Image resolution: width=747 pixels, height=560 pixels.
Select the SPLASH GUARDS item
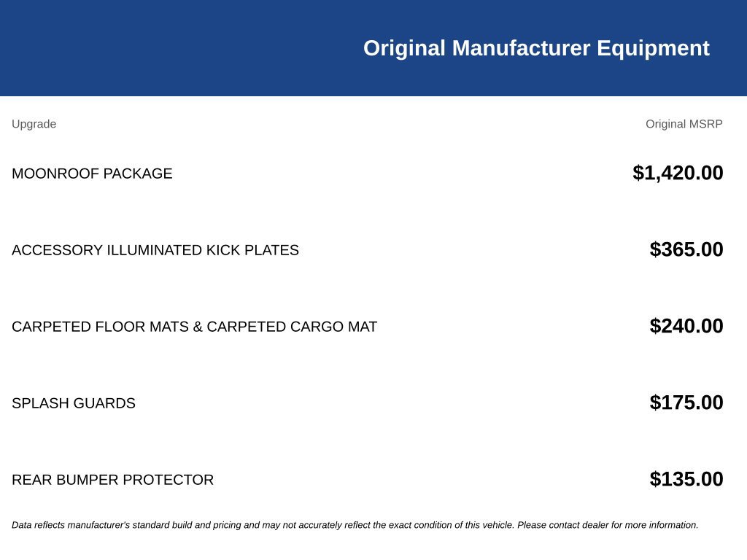[x=74, y=403]
